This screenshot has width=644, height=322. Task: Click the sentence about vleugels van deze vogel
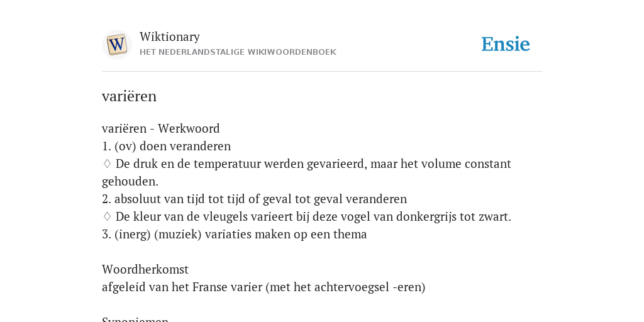313,217
